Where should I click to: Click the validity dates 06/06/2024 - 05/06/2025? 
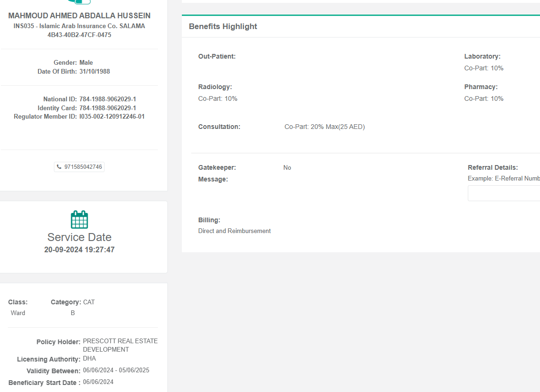click(x=116, y=370)
